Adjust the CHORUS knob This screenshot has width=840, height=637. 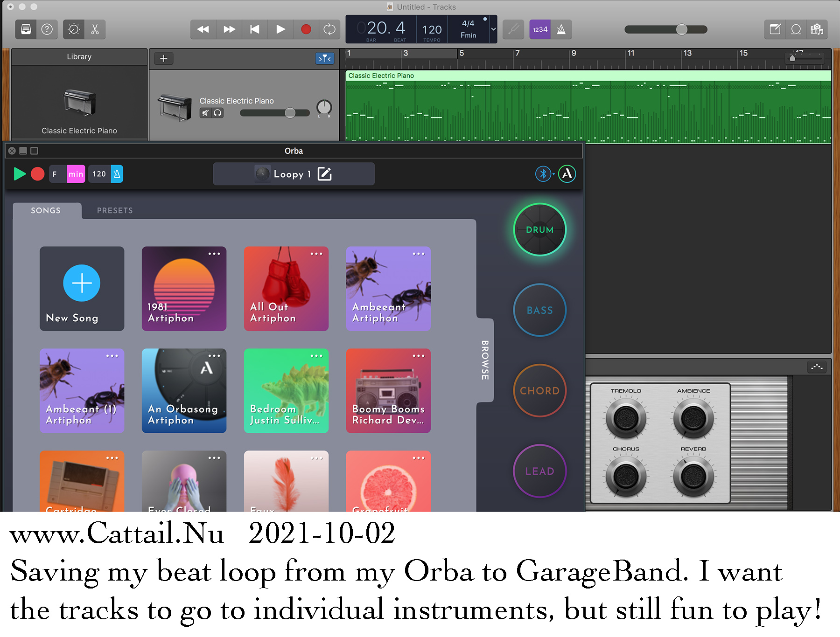(626, 476)
